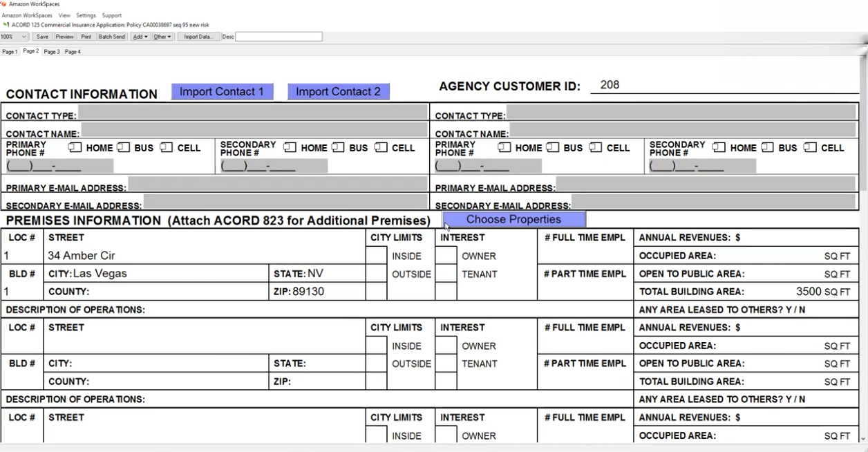The image size is (868, 452).
Task: Open the 100% zoom level dropdown
Action: click(14, 37)
